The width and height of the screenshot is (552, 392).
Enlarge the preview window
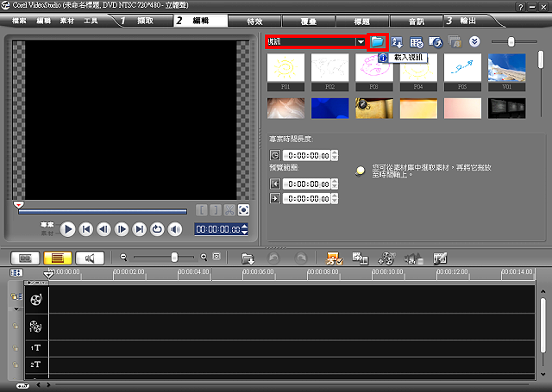(243, 210)
